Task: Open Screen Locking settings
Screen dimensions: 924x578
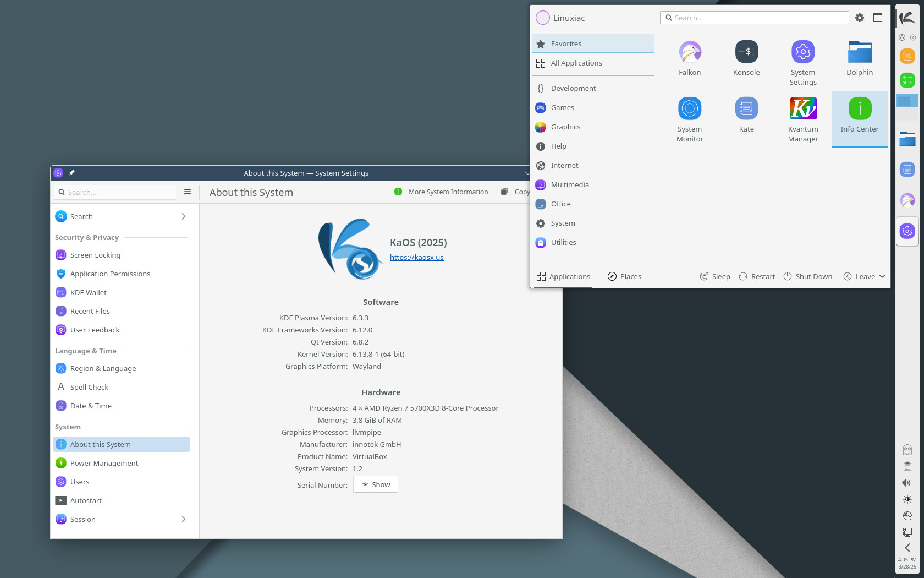Action: (x=122, y=255)
